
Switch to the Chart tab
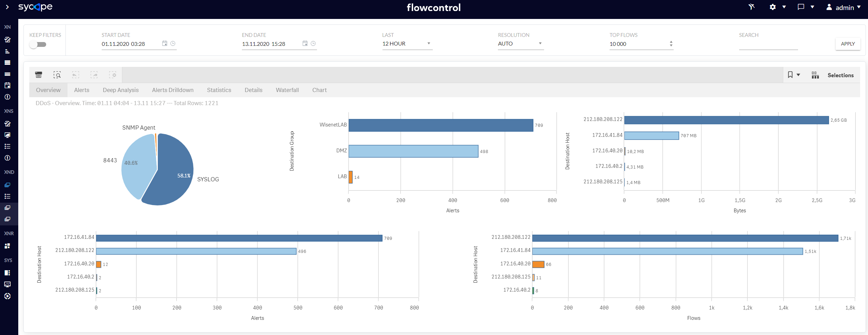(319, 90)
